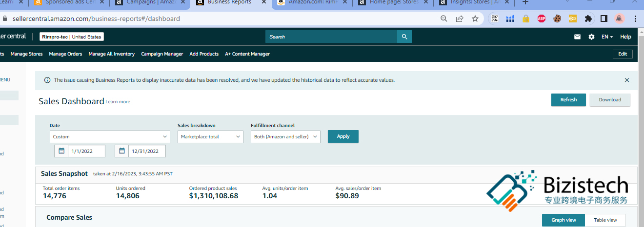Close the Insights: Stores tab
The image size is (644, 227).
pyautogui.click(x=508, y=2)
